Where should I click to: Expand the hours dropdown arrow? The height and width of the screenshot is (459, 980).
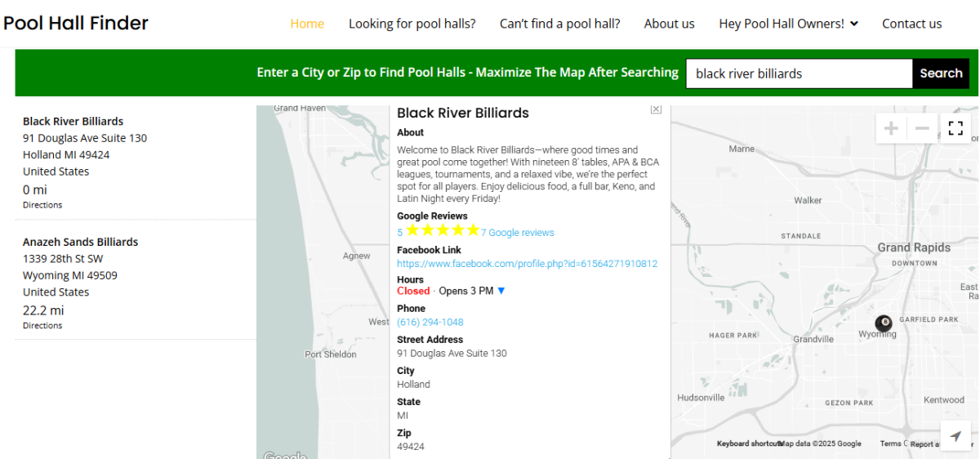pos(501,292)
